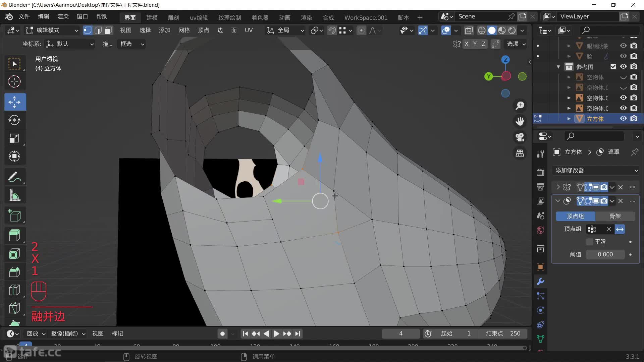Open the 编辑模式 mode dropdown

52,31
